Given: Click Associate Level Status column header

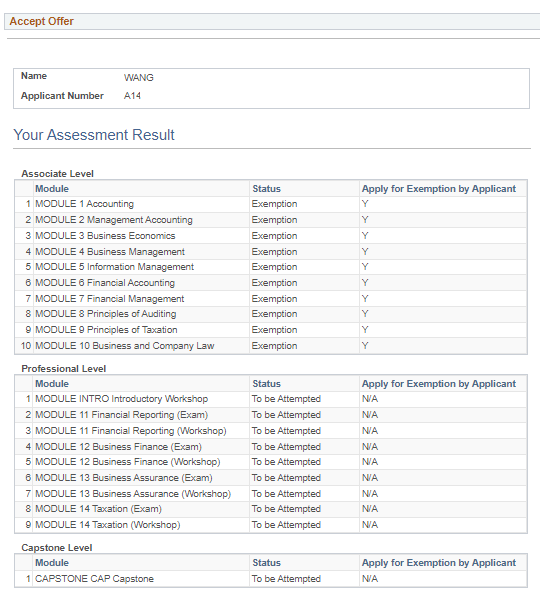Looking at the screenshot, I should click(x=266, y=189).
